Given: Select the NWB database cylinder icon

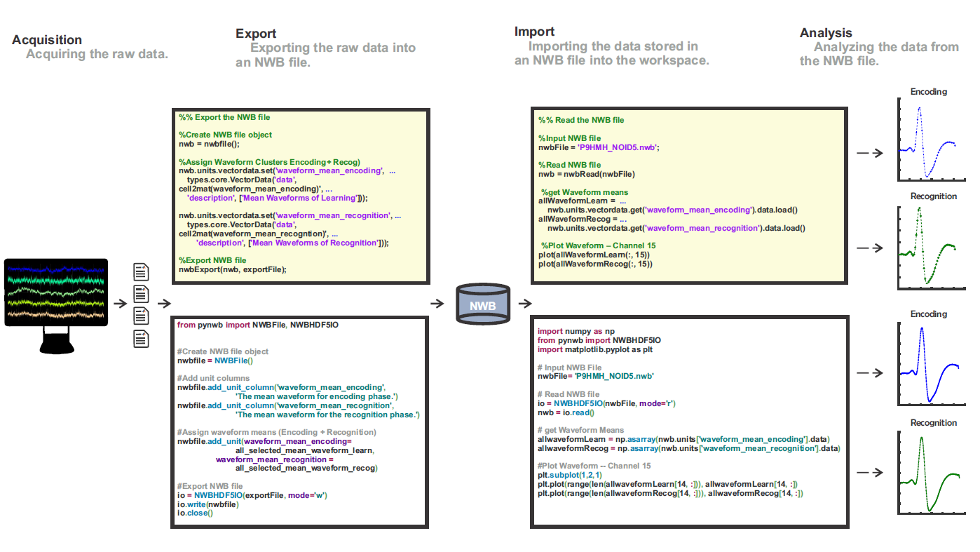Looking at the screenshot, I should pos(482,304).
